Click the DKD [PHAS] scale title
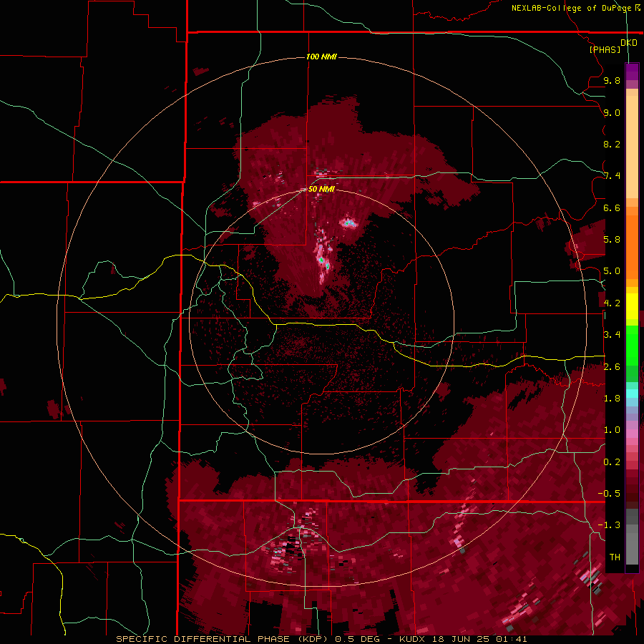Image resolution: width=644 pixels, height=644 pixels. 613,46
